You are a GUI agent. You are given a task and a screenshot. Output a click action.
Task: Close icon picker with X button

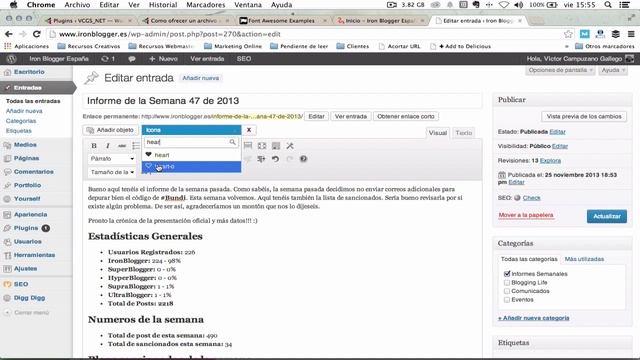(x=249, y=130)
